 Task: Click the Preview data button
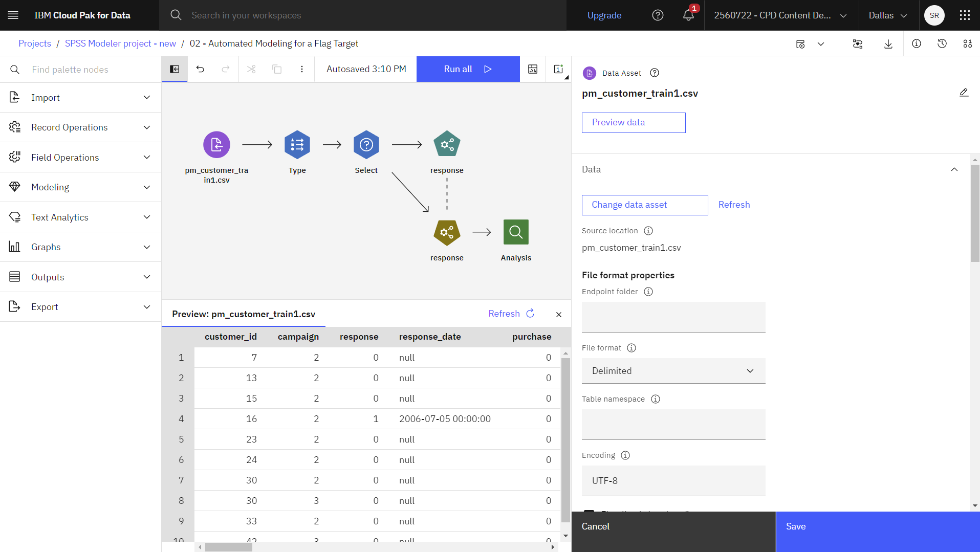tap(634, 123)
